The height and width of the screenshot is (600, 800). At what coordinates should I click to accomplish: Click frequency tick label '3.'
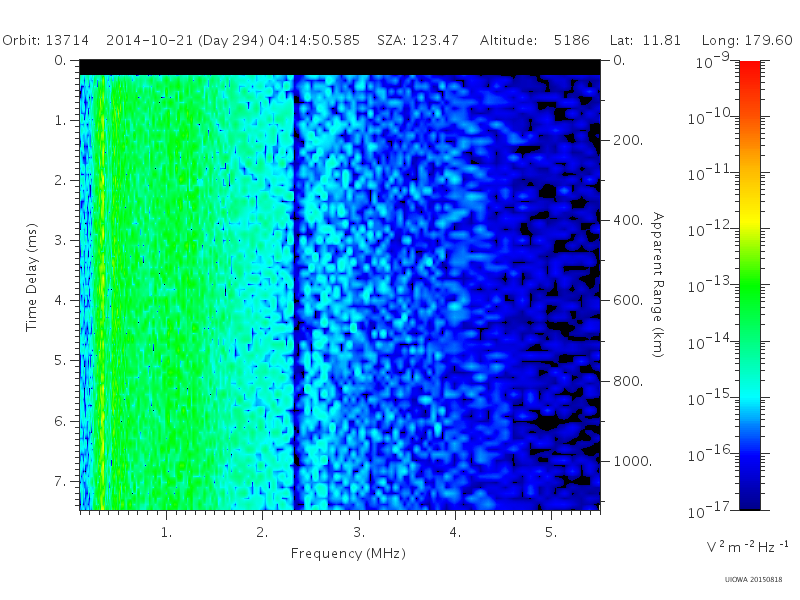coord(359,533)
